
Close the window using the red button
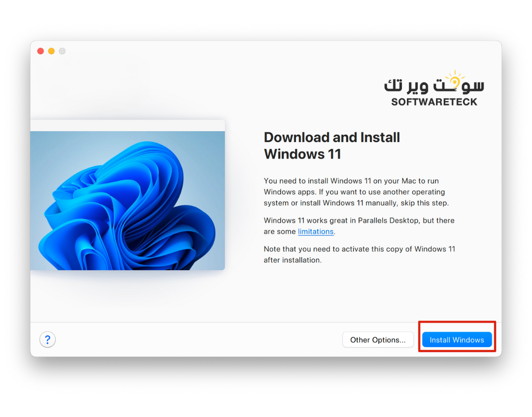pos(40,51)
